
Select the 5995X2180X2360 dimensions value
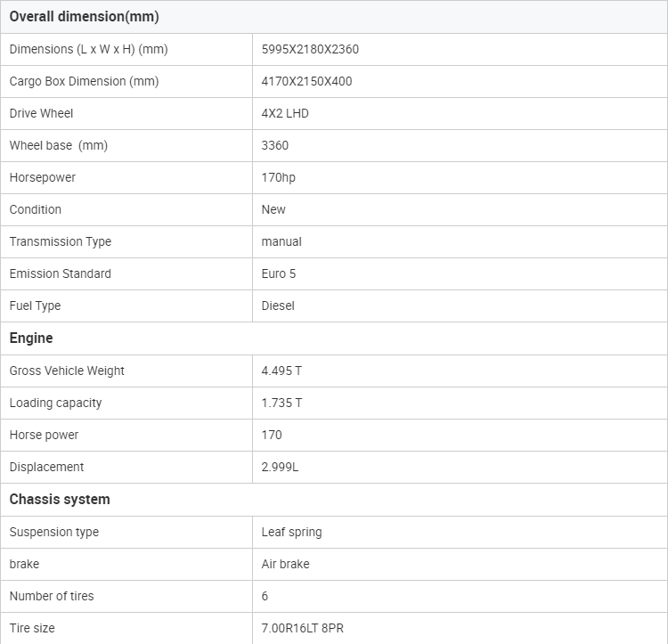pyautogui.click(x=310, y=49)
